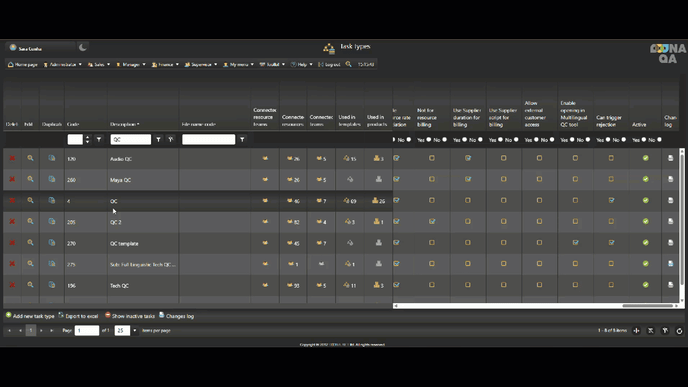Click the refresh icon in the pager bar
The width and height of the screenshot is (688, 387).
point(679,331)
